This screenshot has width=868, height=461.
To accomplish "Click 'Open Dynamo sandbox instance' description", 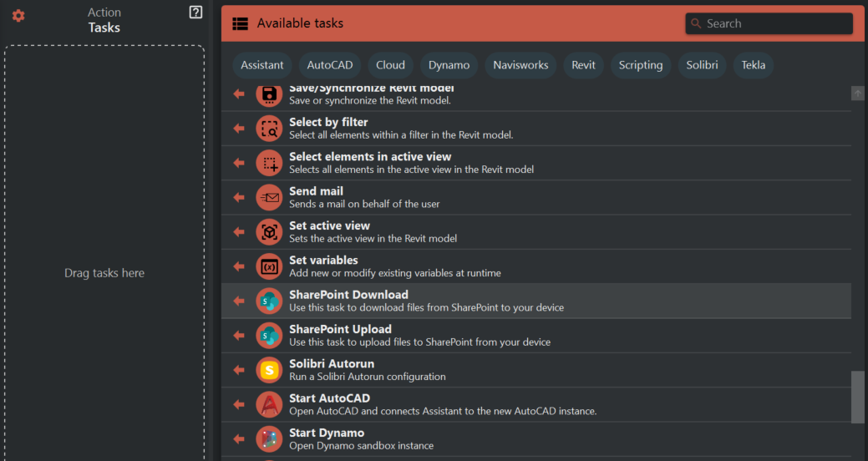I will (x=361, y=446).
